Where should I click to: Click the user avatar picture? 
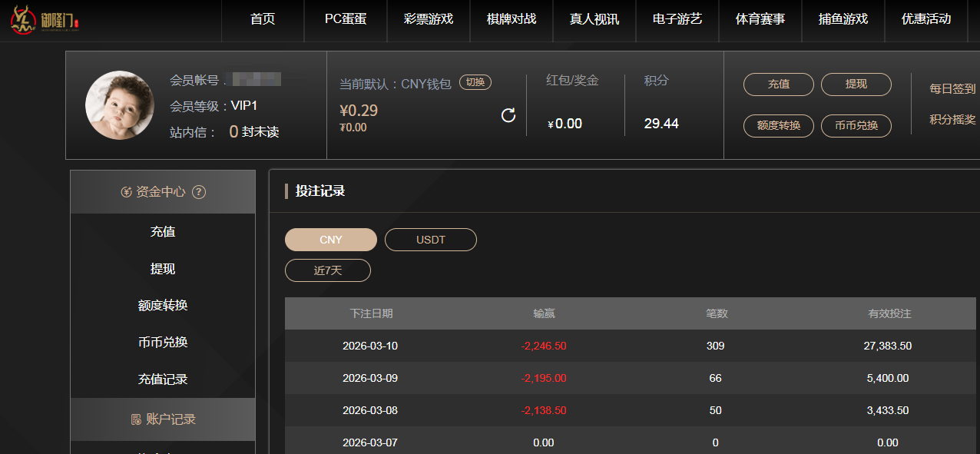(x=119, y=105)
